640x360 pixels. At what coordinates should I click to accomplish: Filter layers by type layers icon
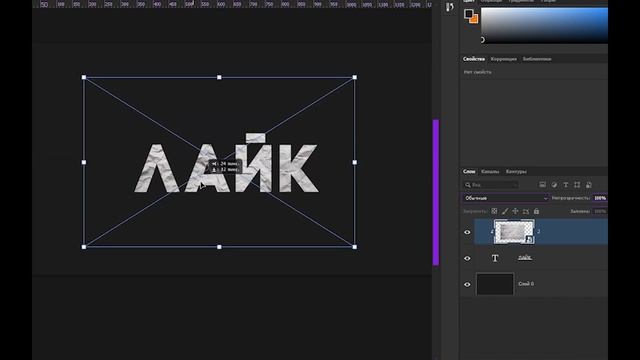click(566, 185)
